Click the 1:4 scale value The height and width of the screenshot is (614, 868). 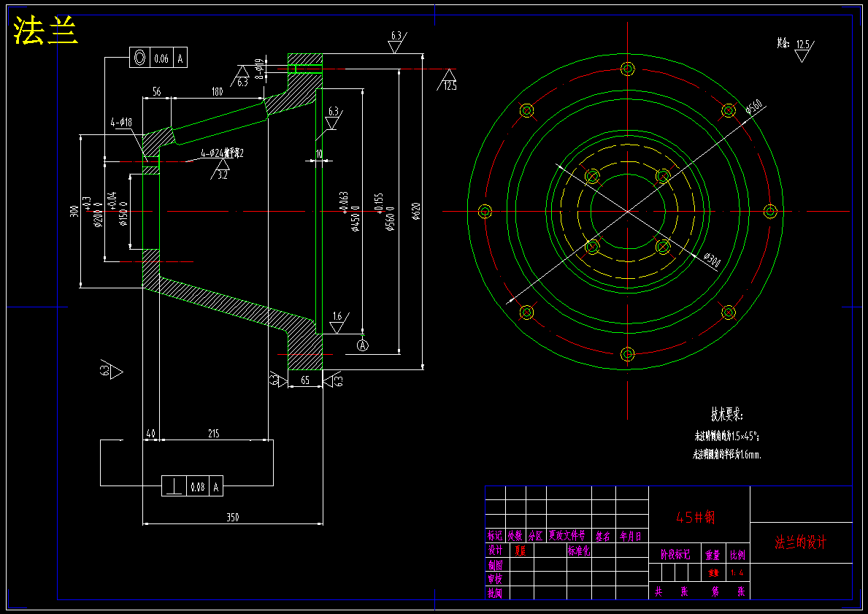(x=737, y=573)
